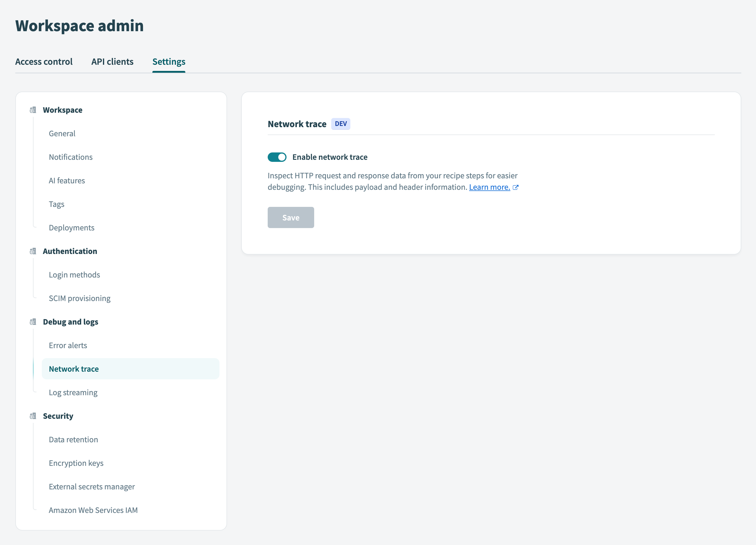Disable the network trace toggle
Screen dimensions: 756x545
point(277,157)
